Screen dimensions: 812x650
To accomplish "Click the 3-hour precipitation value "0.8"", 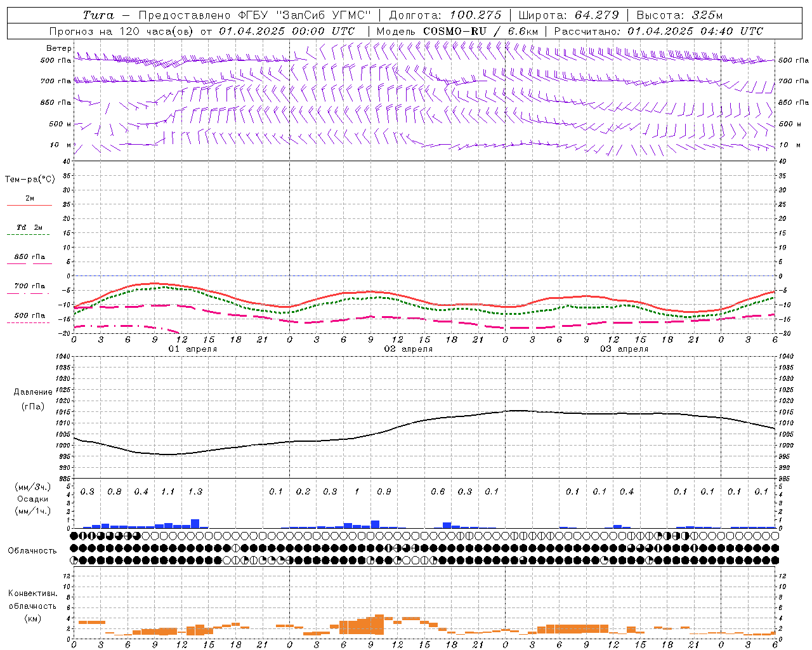I will pos(114,492).
